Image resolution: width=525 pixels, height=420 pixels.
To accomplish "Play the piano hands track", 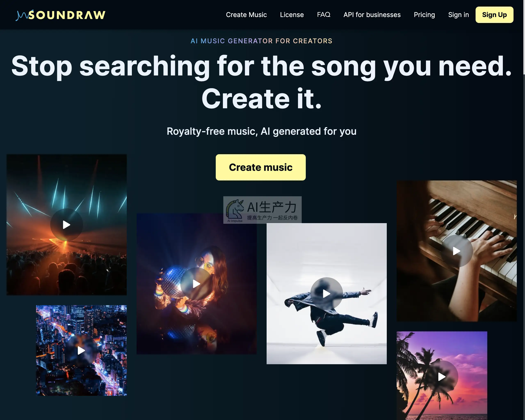I will tap(457, 251).
